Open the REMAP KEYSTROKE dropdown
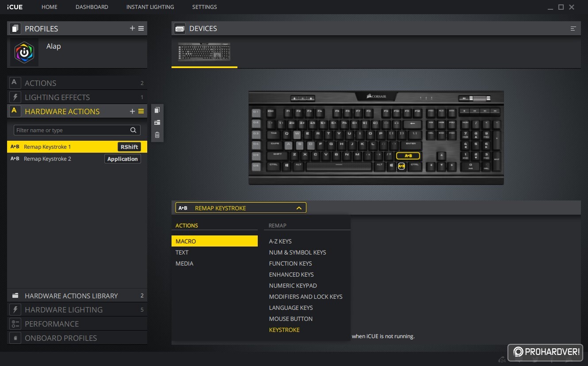The height and width of the screenshot is (366, 588). click(241, 208)
